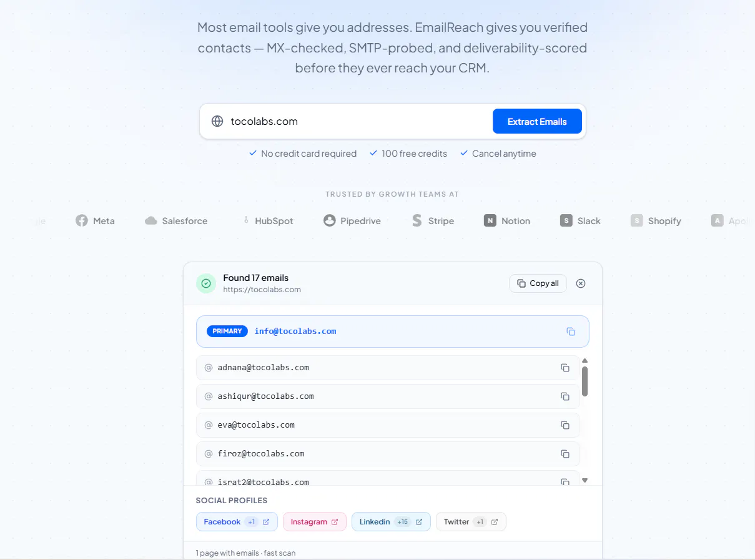The width and height of the screenshot is (755, 560).
Task: Copy the firoz@tocolabs.com email
Action: click(x=565, y=454)
